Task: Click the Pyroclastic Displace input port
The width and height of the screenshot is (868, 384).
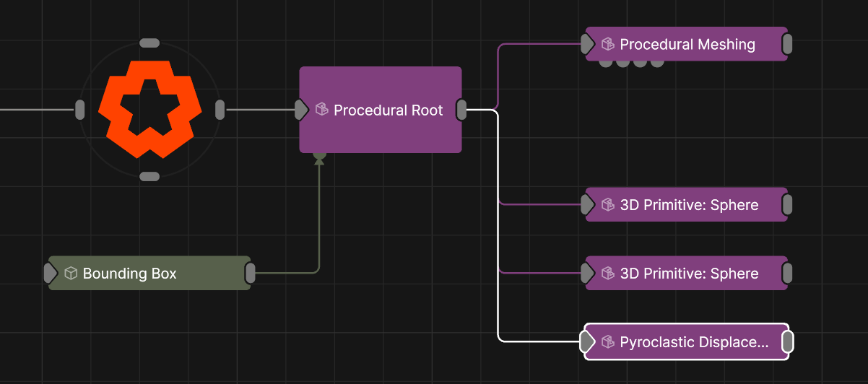Action: click(588, 342)
